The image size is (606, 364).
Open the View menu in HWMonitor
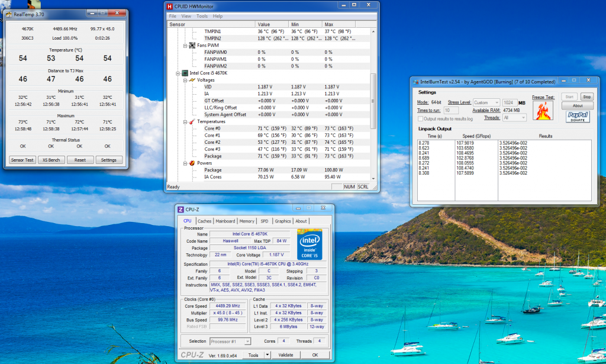point(186,16)
